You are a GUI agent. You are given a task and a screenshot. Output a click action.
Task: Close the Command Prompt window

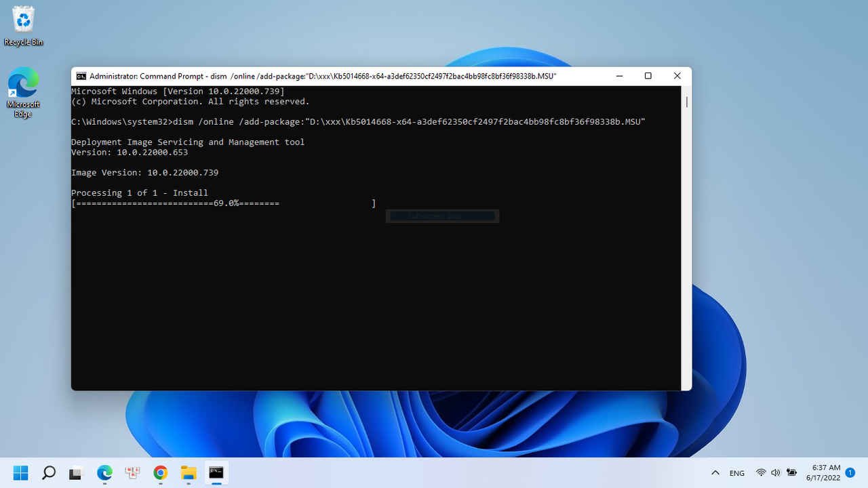(x=677, y=77)
